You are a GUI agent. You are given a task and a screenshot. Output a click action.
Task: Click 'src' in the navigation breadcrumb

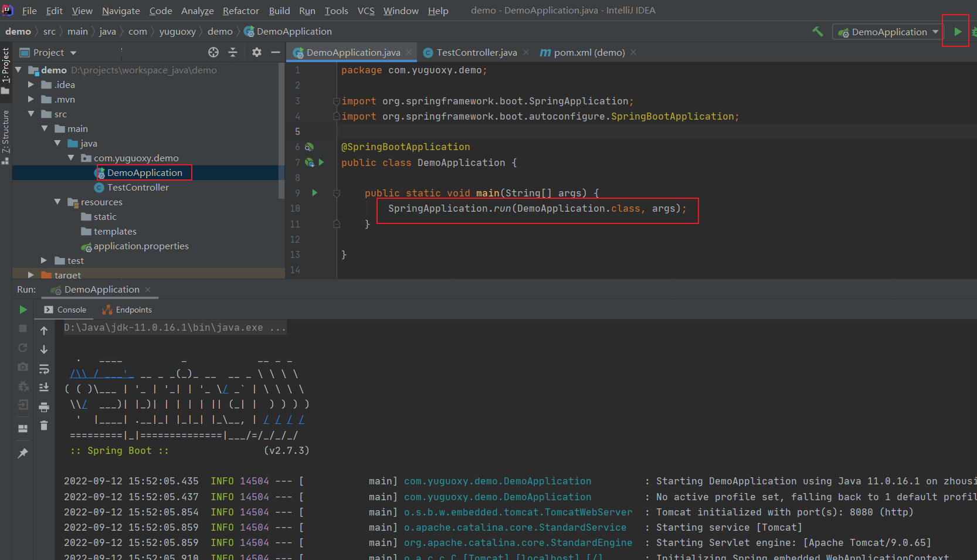coord(49,31)
